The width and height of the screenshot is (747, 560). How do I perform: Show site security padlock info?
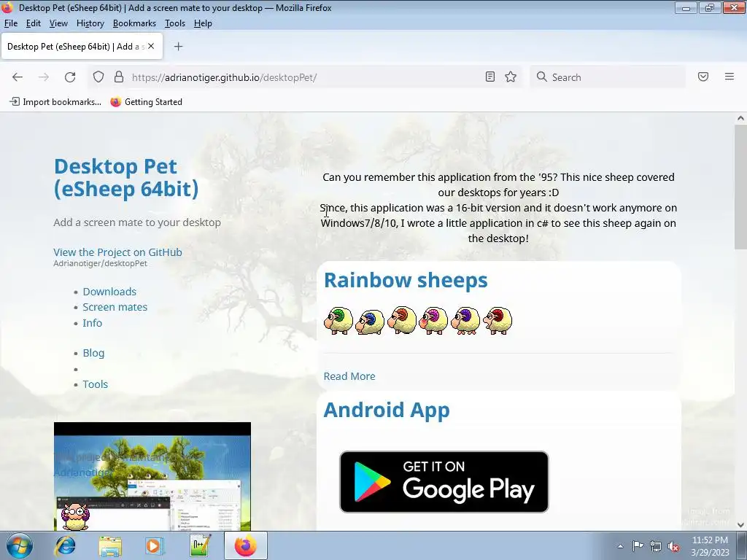coord(119,77)
